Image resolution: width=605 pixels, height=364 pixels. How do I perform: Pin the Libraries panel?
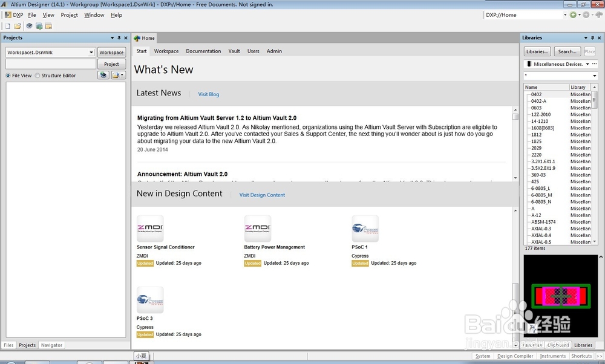[592, 37]
